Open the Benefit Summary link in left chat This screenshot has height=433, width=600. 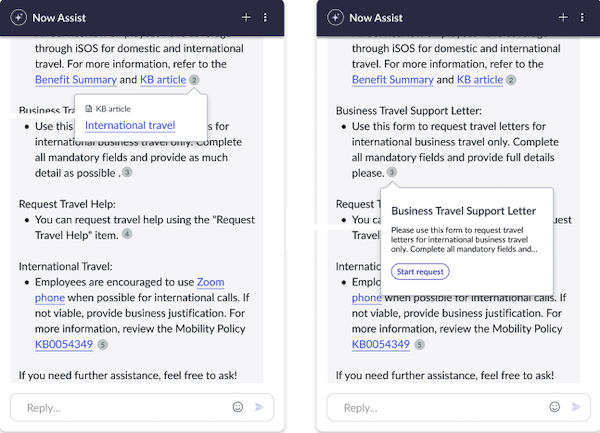coord(76,80)
